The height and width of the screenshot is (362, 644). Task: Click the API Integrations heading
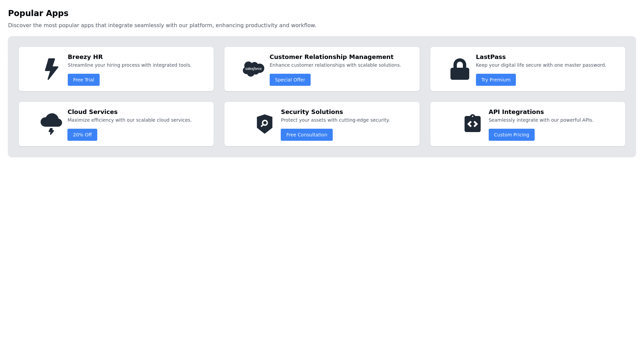pyautogui.click(x=516, y=112)
